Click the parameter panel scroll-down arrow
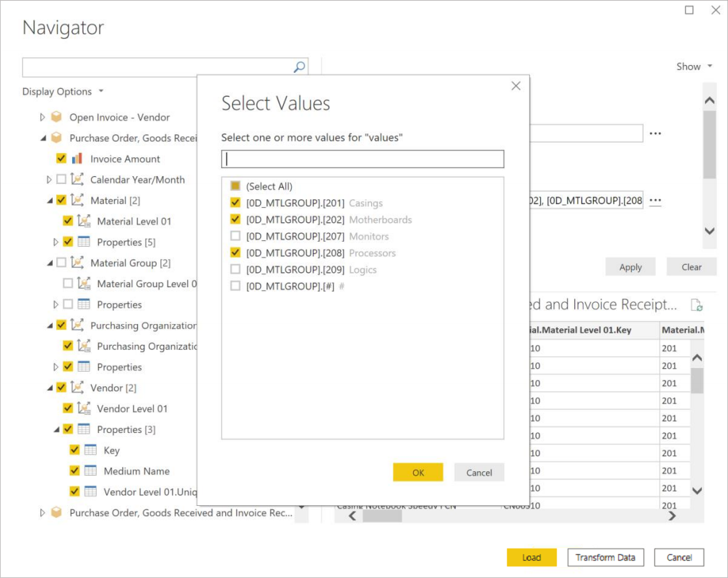The height and width of the screenshot is (578, 728). 709,231
